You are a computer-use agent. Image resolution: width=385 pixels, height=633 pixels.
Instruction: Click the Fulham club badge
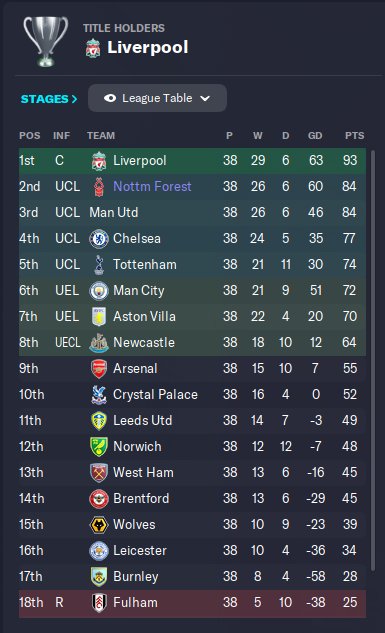point(99,603)
